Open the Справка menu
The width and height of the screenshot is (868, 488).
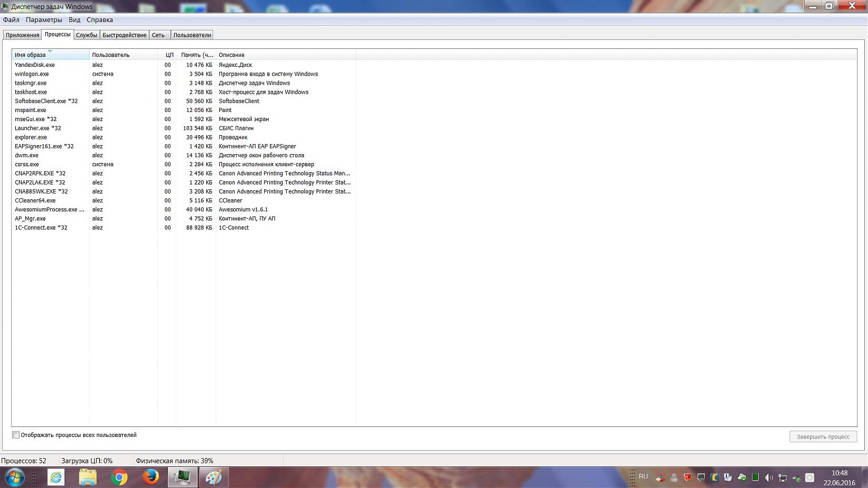click(x=100, y=20)
